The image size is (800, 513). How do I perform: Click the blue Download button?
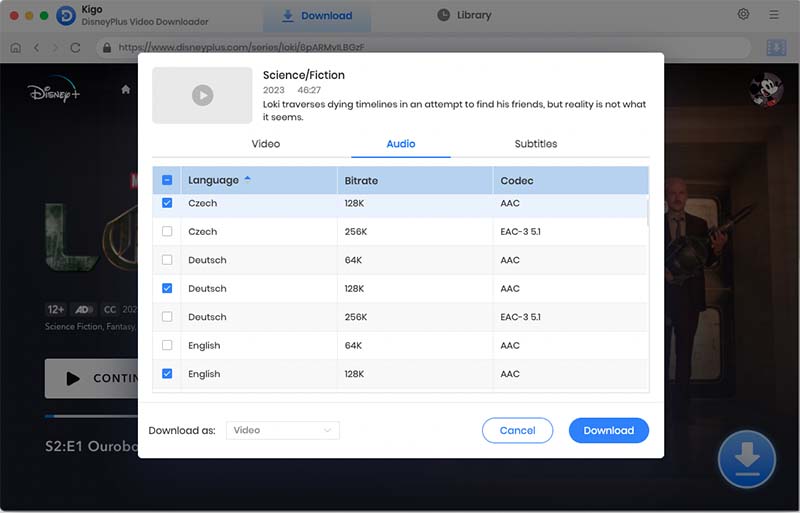(609, 430)
